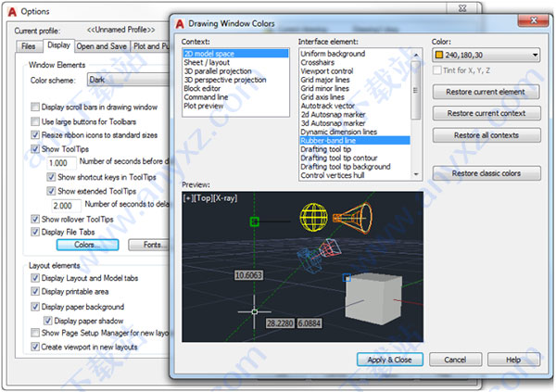Select Sheet / layout context
The image size is (556, 392).
pyautogui.click(x=235, y=62)
